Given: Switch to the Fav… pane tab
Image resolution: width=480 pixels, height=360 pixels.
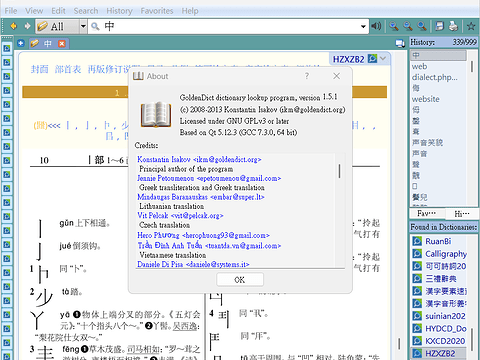Looking at the screenshot, I should (426, 213).
